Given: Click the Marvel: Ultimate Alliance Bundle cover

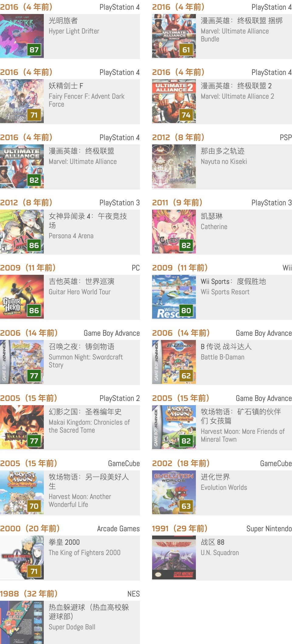Looking at the screenshot, I should click(174, 36).
